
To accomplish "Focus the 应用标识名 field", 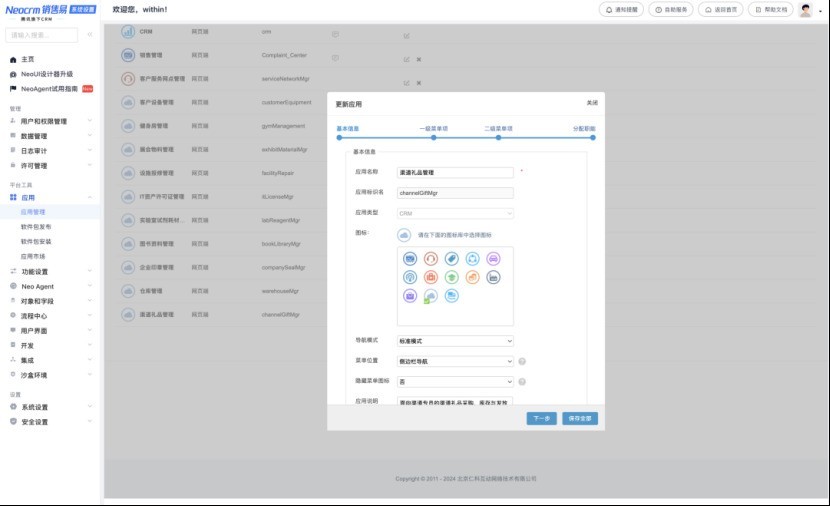I will pyautogui.click(x=455, y=193).
